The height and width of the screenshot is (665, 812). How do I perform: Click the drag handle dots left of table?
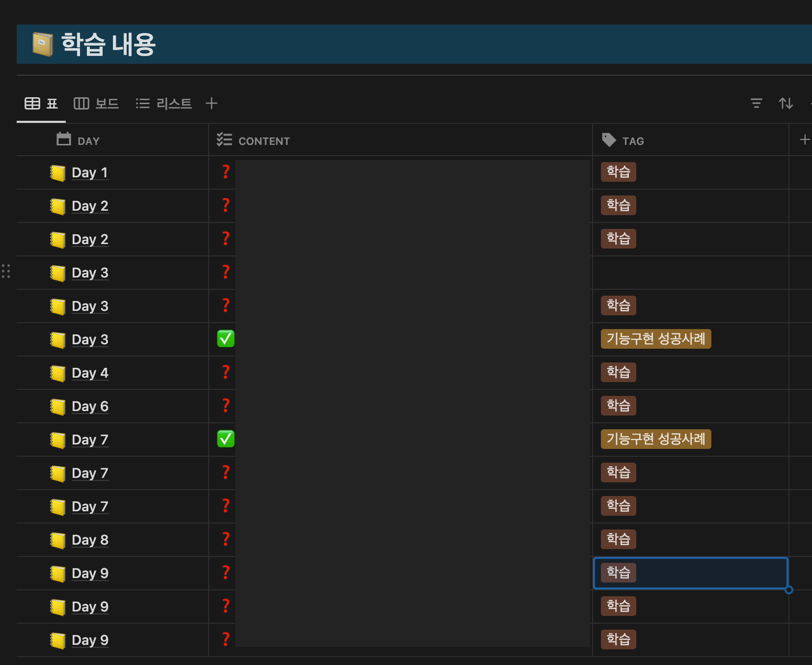[x=6, y=271]
